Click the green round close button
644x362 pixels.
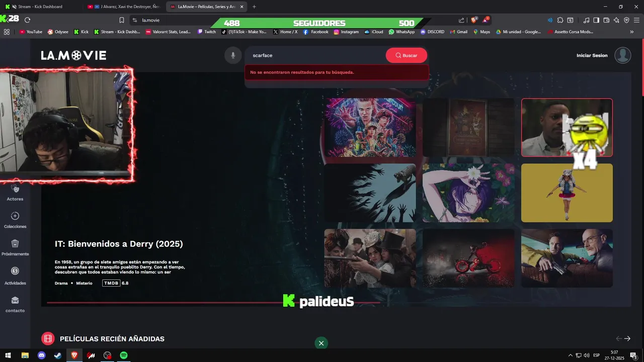tap(321, 343)
